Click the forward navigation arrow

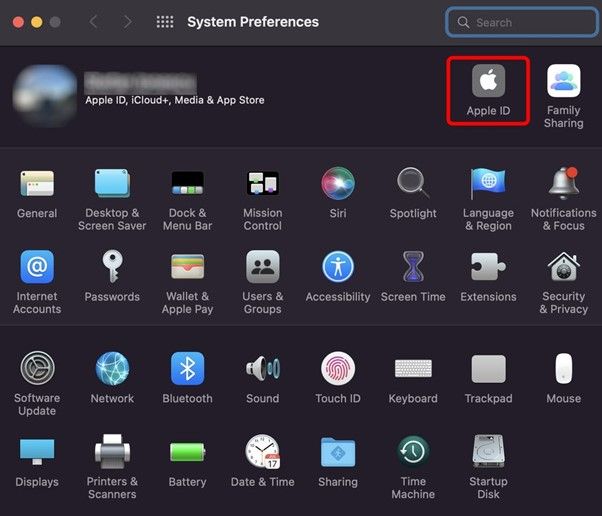[127, 22]
